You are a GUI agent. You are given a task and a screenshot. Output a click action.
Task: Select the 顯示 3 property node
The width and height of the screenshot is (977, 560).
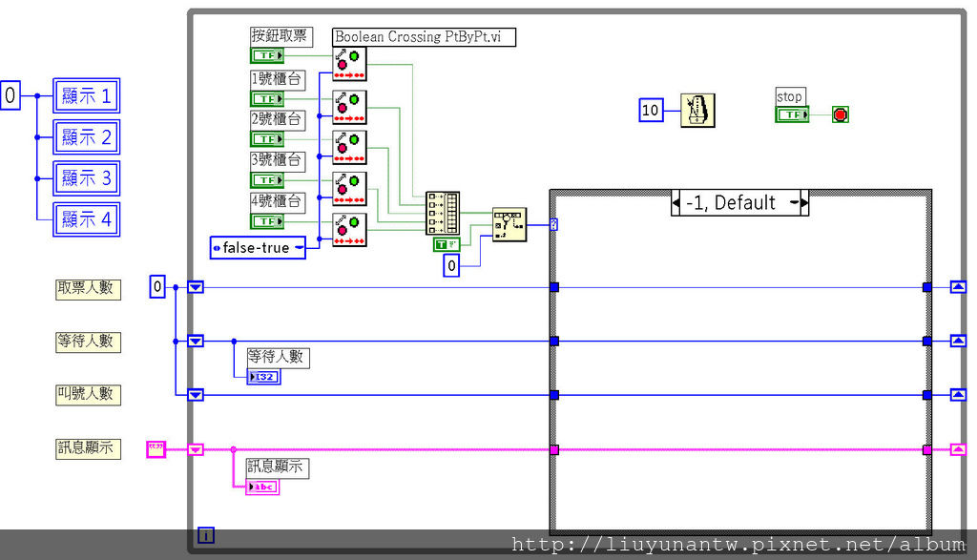[86, 178]
